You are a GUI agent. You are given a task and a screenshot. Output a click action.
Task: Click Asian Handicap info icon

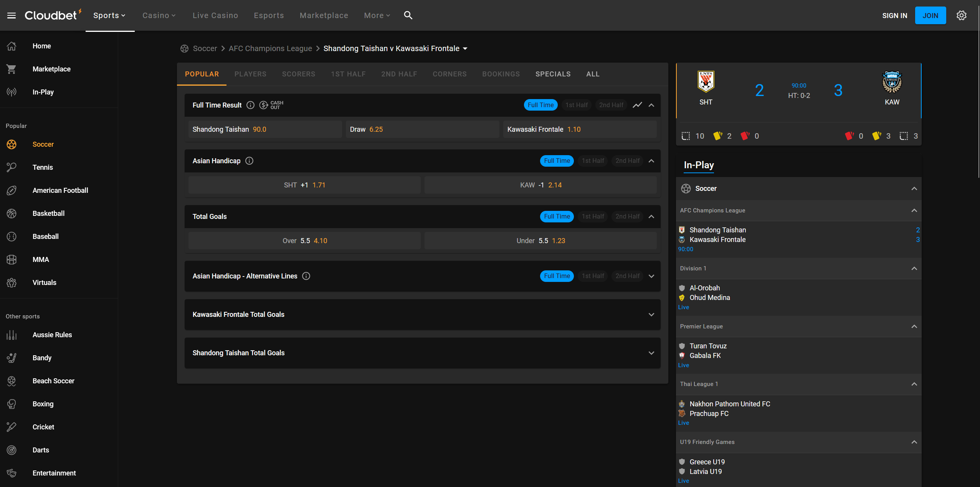(x=250, y=161)
